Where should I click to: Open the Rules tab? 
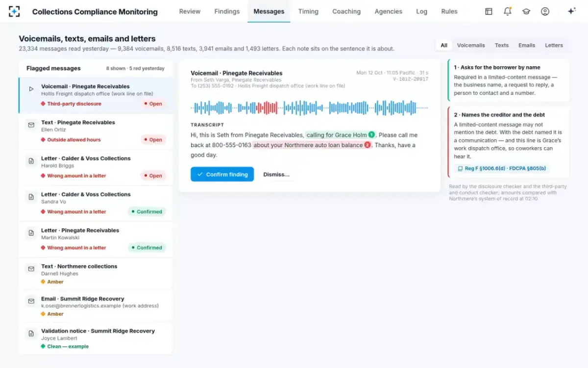(449, 11)
